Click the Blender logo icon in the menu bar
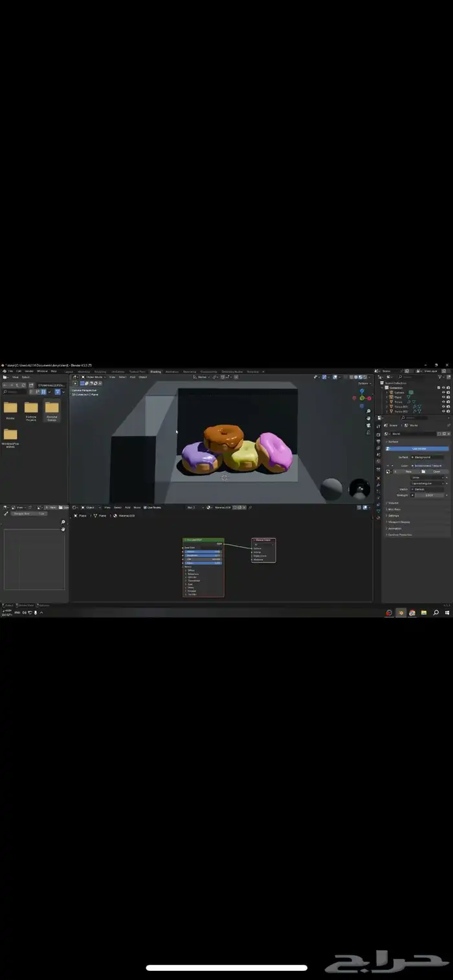Viewport: 453px width, 980px height. [5, 371]
